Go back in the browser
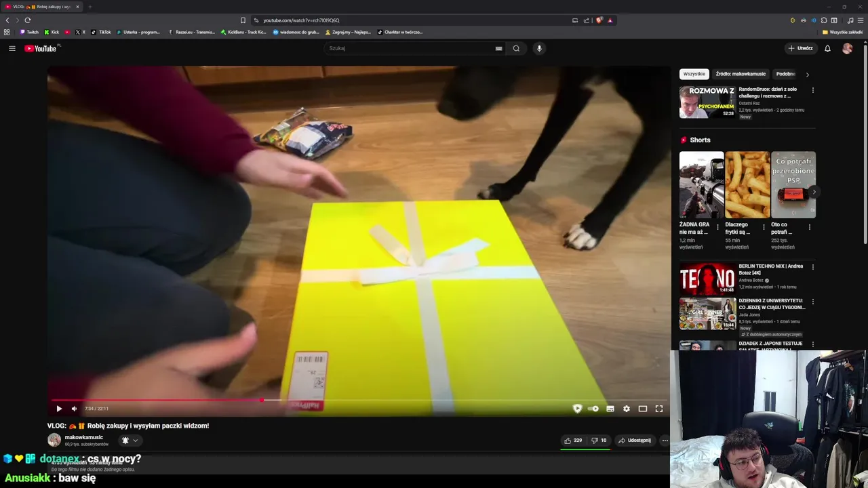The height and width of the screenshot is (488, 868). 7,20
